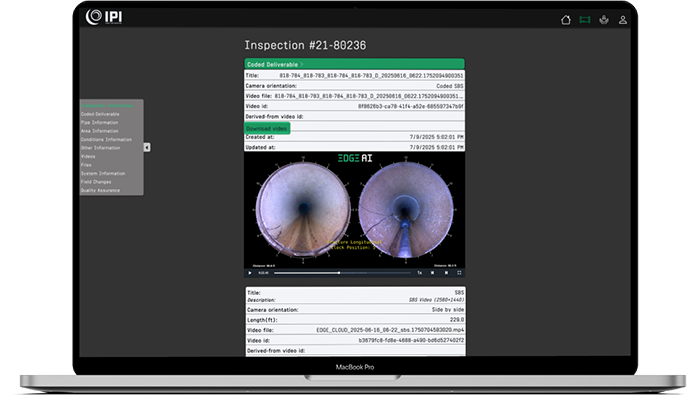
Task: Click the IPI logo
Action: pos(104,17)
